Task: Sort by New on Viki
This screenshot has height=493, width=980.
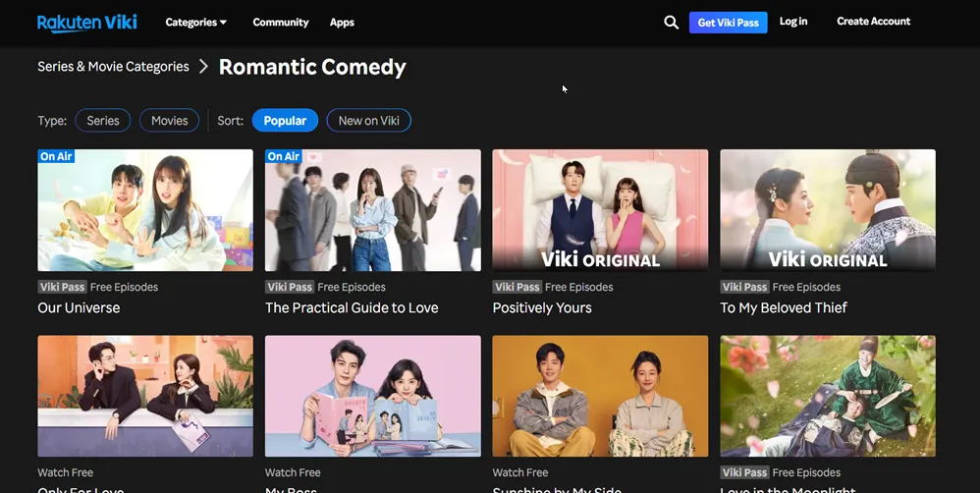Action: tap(369, 121)
